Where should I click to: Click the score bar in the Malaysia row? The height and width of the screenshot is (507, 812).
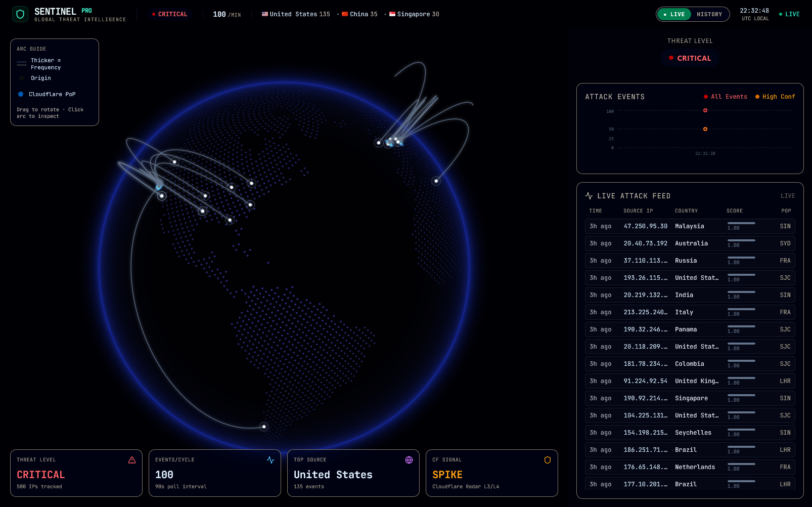click(x=741, y=223)
